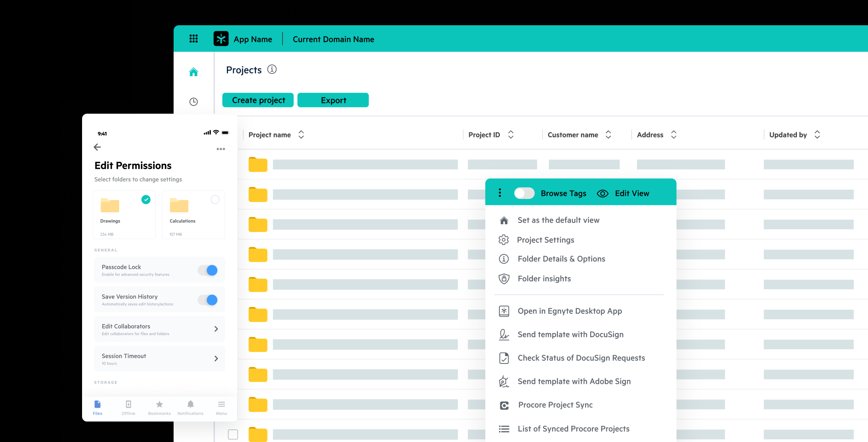Tap the back arrow in Edit Permissions
This screenshot has height=442, width=868.
(x=97, y=147)
